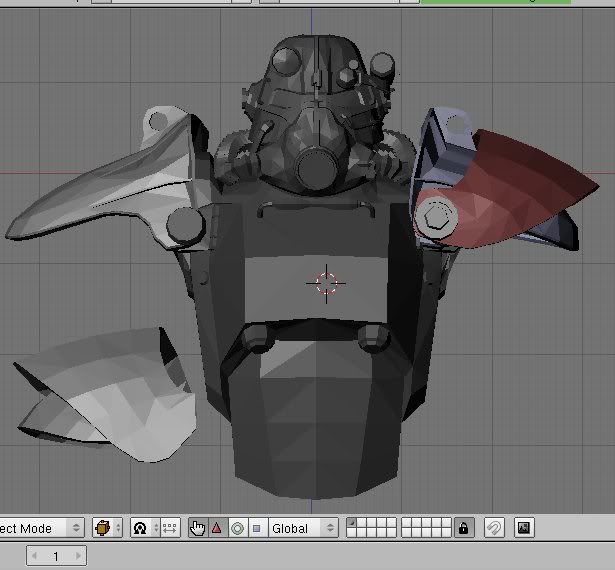Enable the scale manipulator square icon

[x=257, y=528]
